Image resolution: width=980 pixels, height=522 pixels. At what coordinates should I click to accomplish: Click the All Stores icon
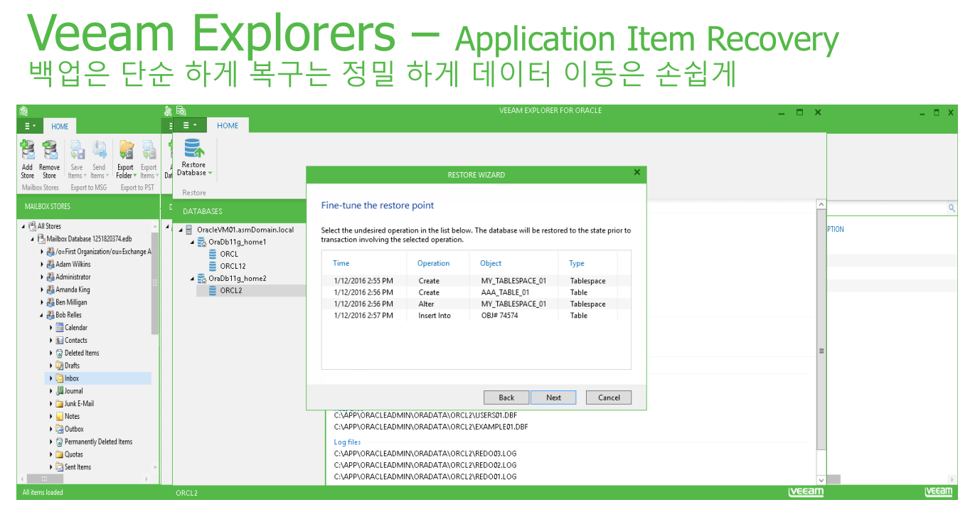pos(32,226)
